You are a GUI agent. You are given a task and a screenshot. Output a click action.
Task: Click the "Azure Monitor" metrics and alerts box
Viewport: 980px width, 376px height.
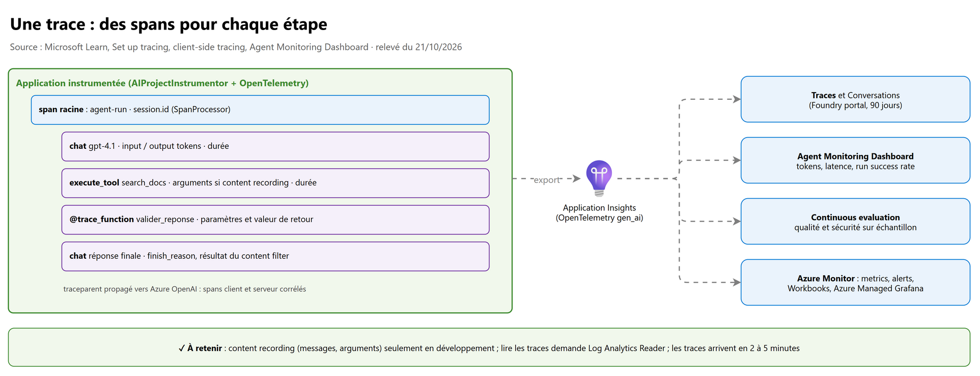(855, 283)
